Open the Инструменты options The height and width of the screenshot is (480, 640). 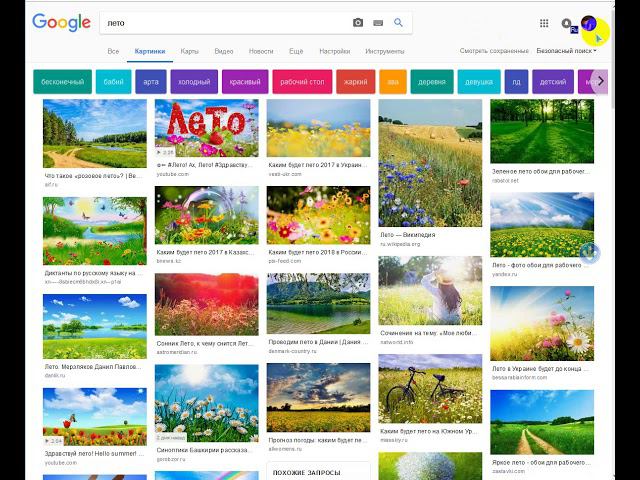384,51
